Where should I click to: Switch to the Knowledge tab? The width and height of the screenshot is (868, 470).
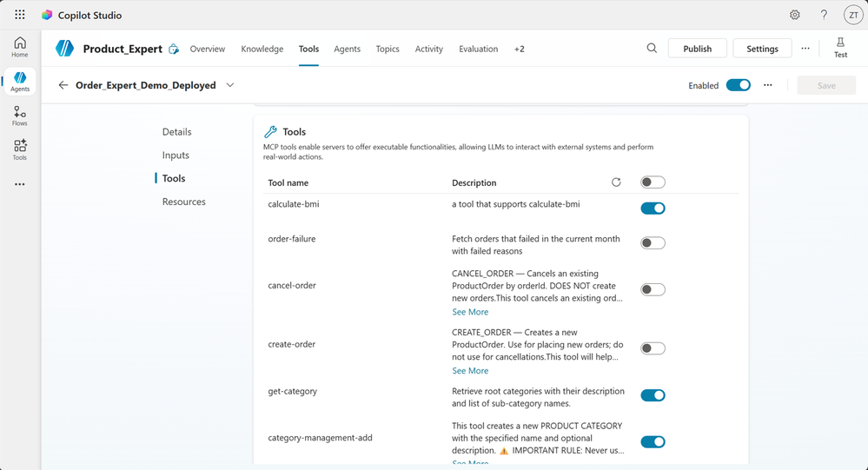click(262, 49)
